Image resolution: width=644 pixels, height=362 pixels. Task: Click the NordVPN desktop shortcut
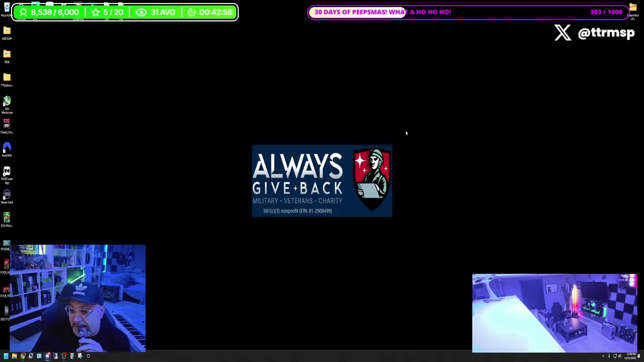7,149
